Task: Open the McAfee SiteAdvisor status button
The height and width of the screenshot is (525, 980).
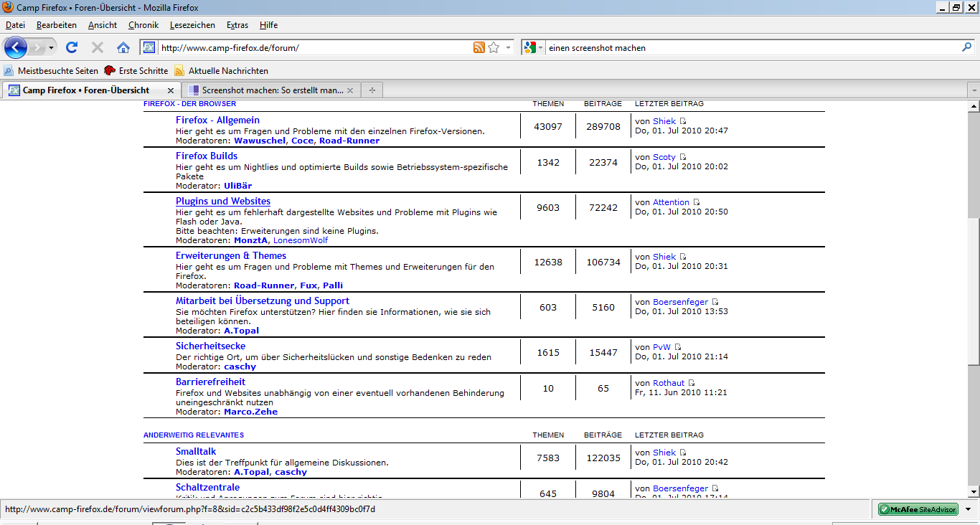Action: pos(918,509)
